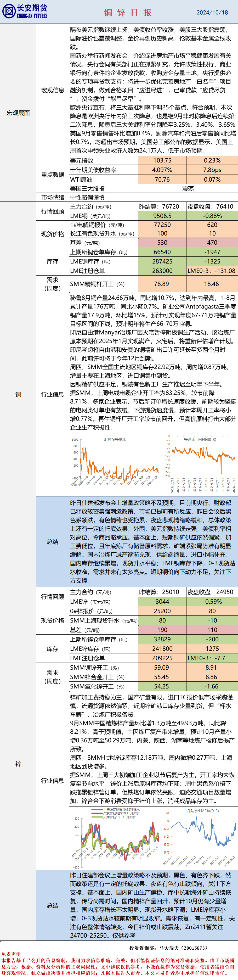Click the LME锌 price 3044
This screenshot has width=238, height=980.
162,601
